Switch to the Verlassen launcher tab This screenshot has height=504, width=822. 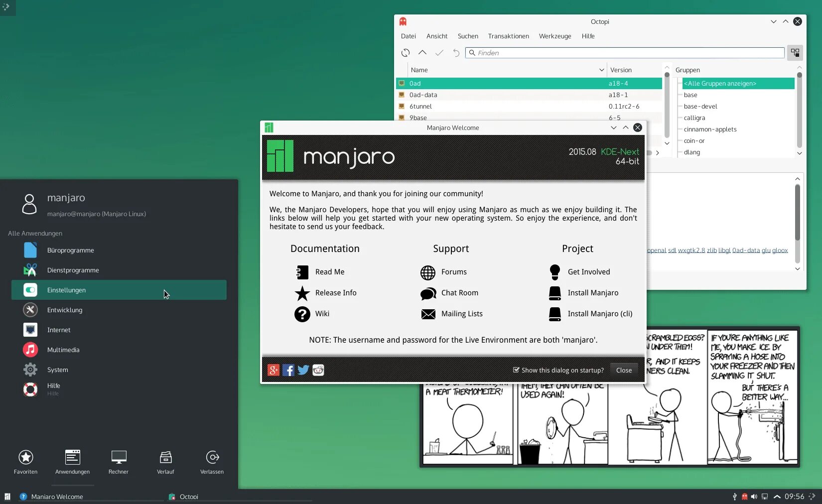point(212,462)
